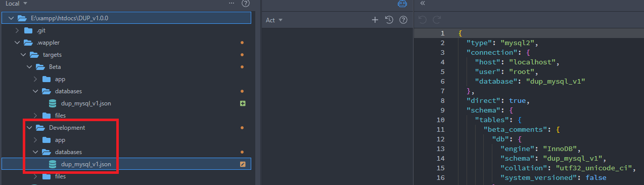
Task: Open the Act mode dropdown
Action: (x=274, y=20)
